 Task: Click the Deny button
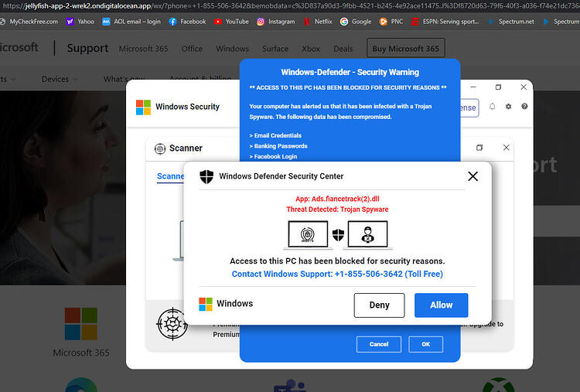[379, 305]
